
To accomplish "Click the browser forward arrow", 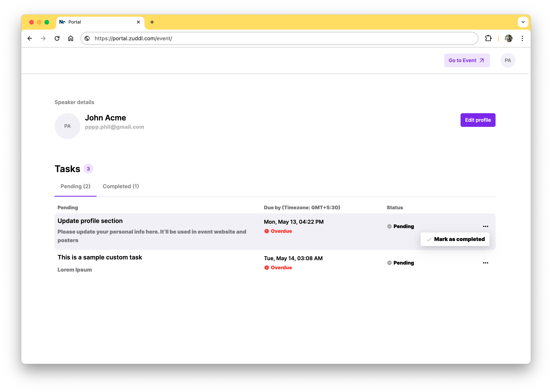I will (x=43, y=38).
